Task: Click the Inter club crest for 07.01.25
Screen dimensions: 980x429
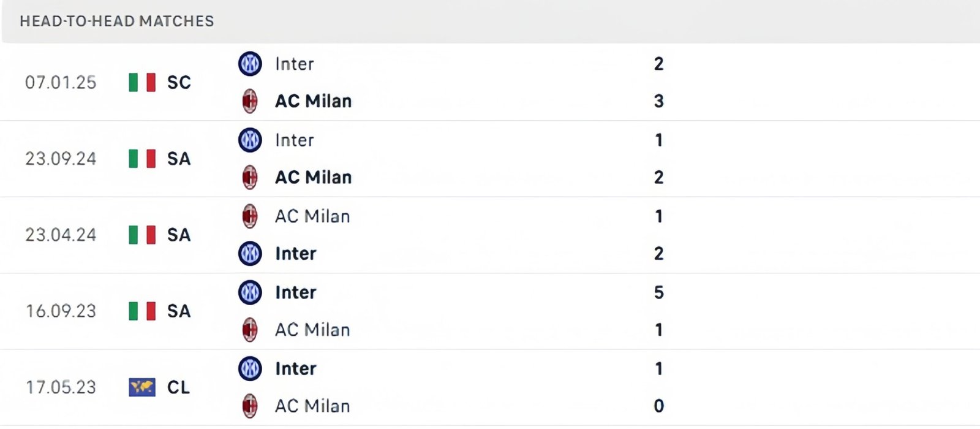Action: click(250, 64)
